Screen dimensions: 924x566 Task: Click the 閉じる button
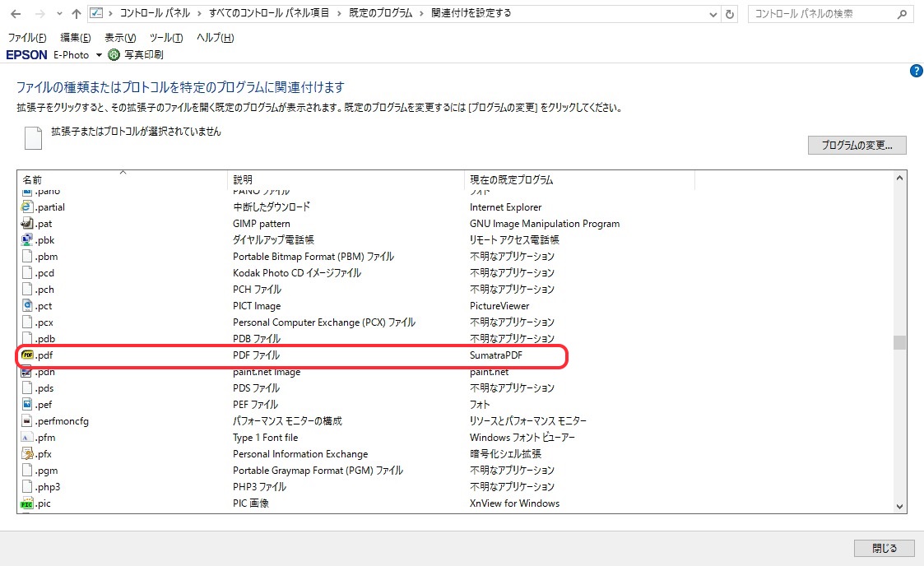(x=884, y=548)
